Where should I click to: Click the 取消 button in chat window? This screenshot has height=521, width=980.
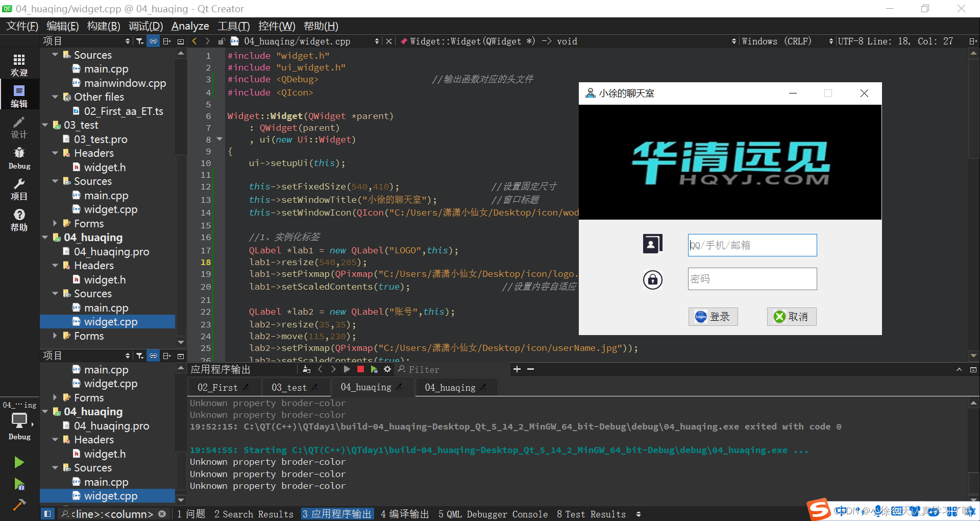click(x=792, y=317)
